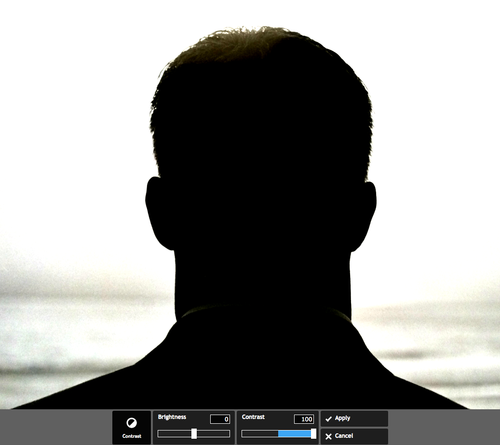Click the Contrast label above the slider
The width and height of the screenshot is (500, 445).
click(x=253, y=417)
